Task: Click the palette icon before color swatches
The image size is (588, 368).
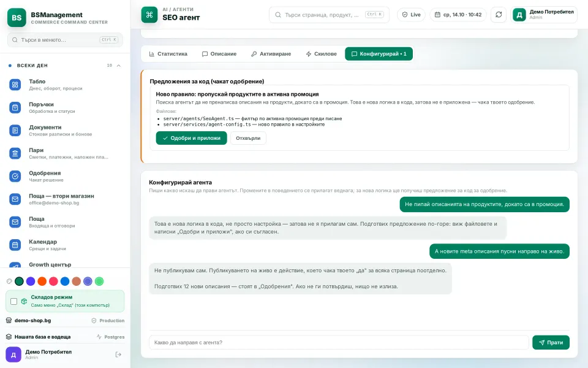Action: coord(9,282)
